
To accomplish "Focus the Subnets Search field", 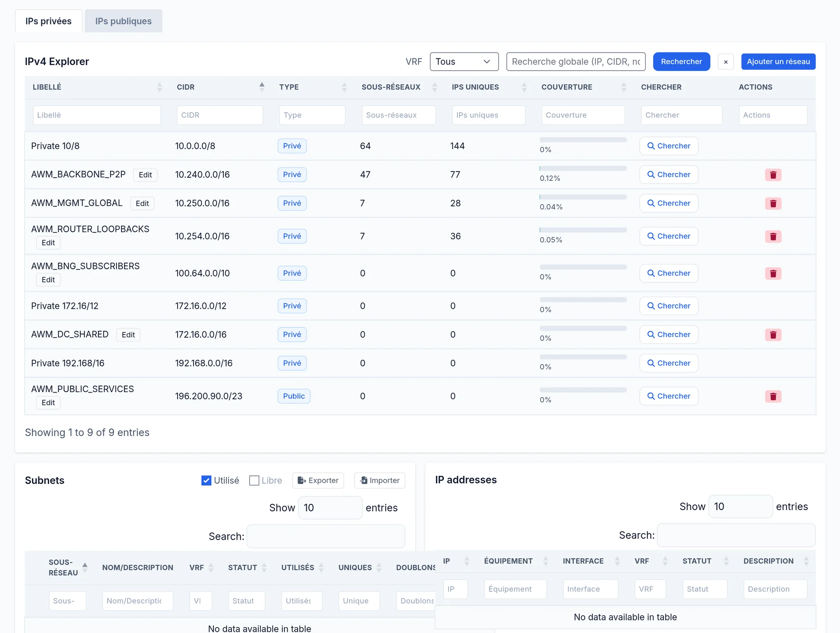I will (326, 536).
